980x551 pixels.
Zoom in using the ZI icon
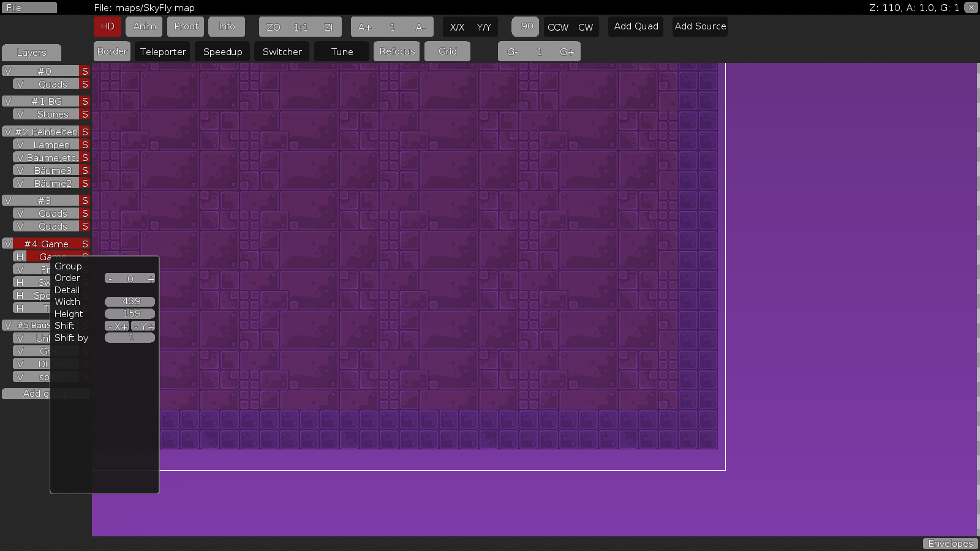pos(328,27)
